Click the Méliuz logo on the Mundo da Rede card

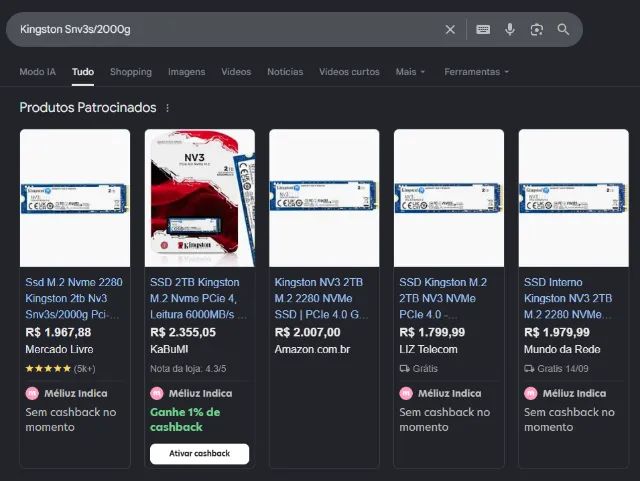(531, 393)
